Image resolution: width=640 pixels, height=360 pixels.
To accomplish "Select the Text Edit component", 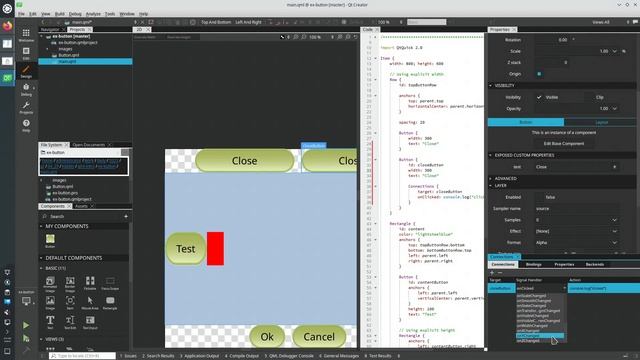I will [x=70, y=322].
